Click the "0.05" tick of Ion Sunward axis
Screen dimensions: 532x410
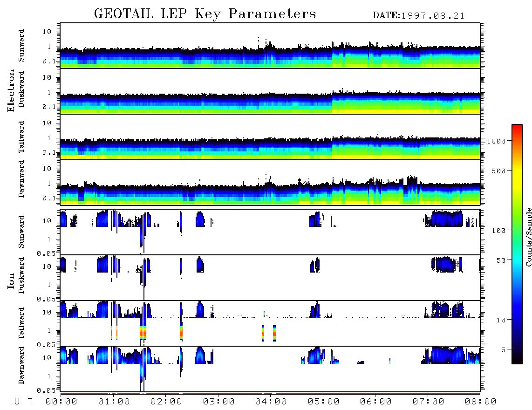pyautogui.click(x=46, y=253)
